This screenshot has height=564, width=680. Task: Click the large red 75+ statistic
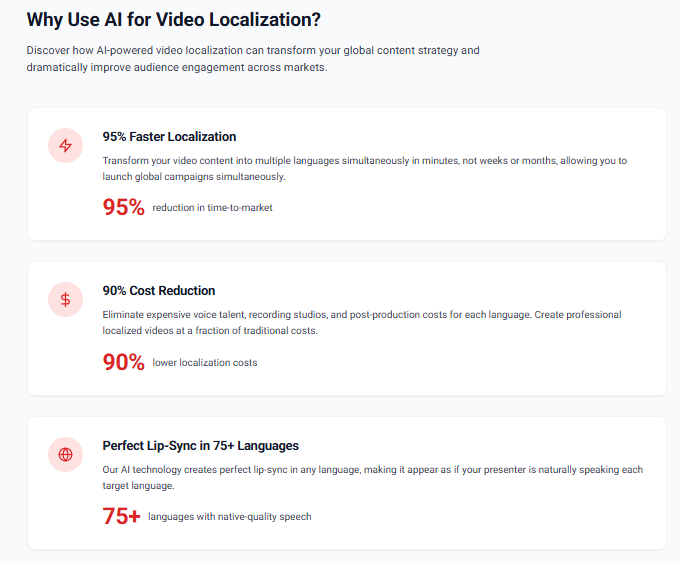click(x=121, y=516)
